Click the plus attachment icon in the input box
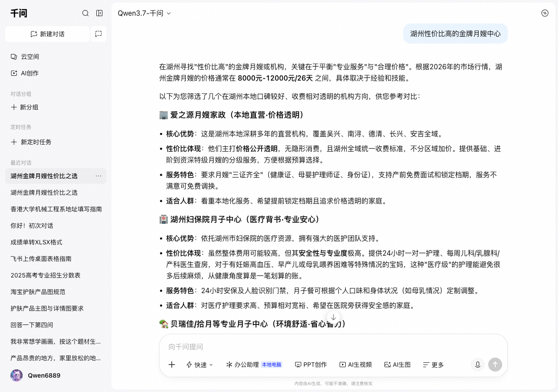This screenshot has width=558, height=392. pyautogui.click(x=172, y=365)
